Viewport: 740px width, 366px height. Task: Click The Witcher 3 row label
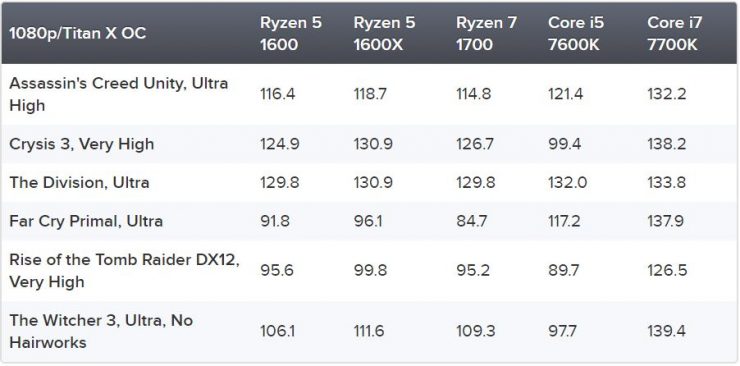pyautogui.click(x=101, y=331)
